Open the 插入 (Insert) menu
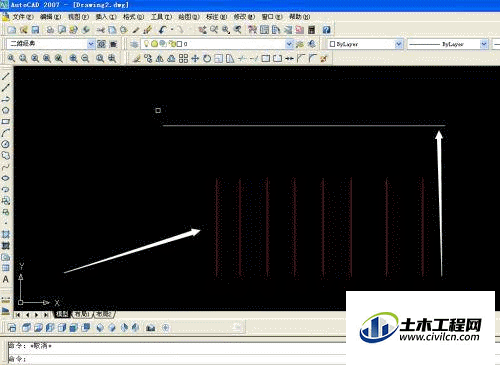500x365 pixels. (106, 17)
